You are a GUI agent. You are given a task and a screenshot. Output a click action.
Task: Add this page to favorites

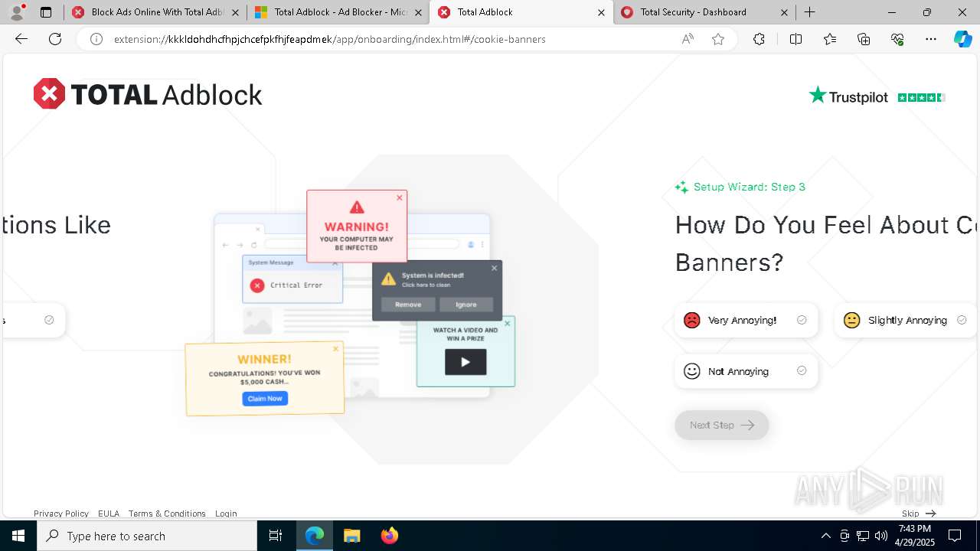718,39
